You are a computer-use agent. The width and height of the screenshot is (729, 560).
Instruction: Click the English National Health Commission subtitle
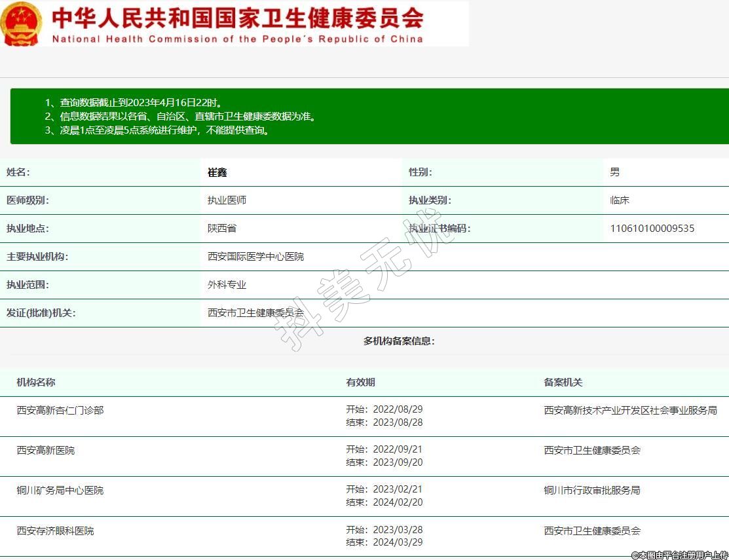pos(237,39)
